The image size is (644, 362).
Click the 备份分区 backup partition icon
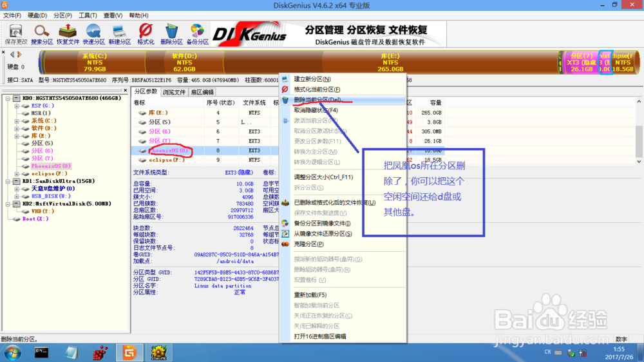coord(198,35)
